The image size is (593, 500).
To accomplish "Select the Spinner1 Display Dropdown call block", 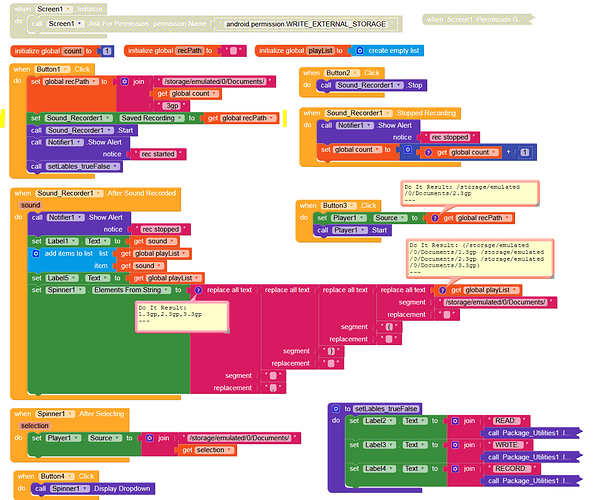I will (93, 488).
